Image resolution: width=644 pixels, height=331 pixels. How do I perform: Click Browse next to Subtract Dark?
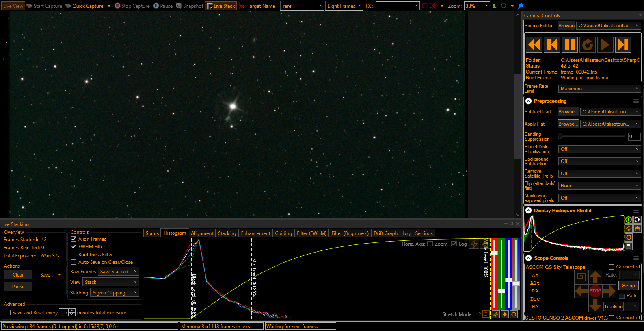point(568,112)
